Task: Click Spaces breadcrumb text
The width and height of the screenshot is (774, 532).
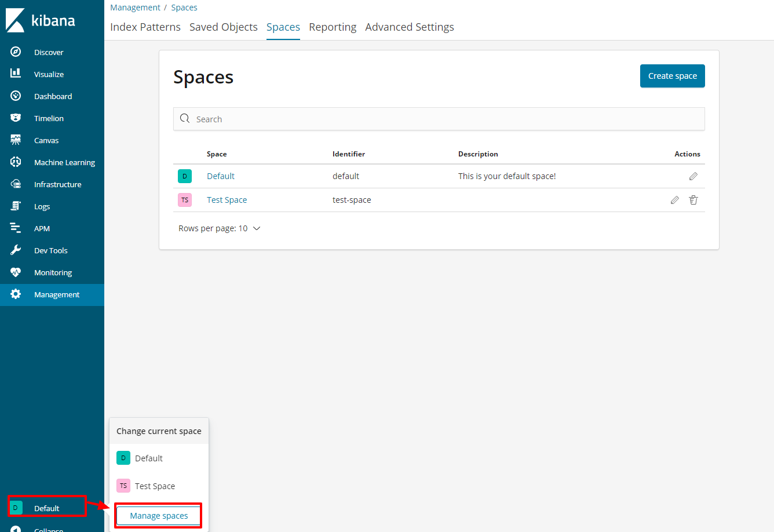Action: coord(184,8)
